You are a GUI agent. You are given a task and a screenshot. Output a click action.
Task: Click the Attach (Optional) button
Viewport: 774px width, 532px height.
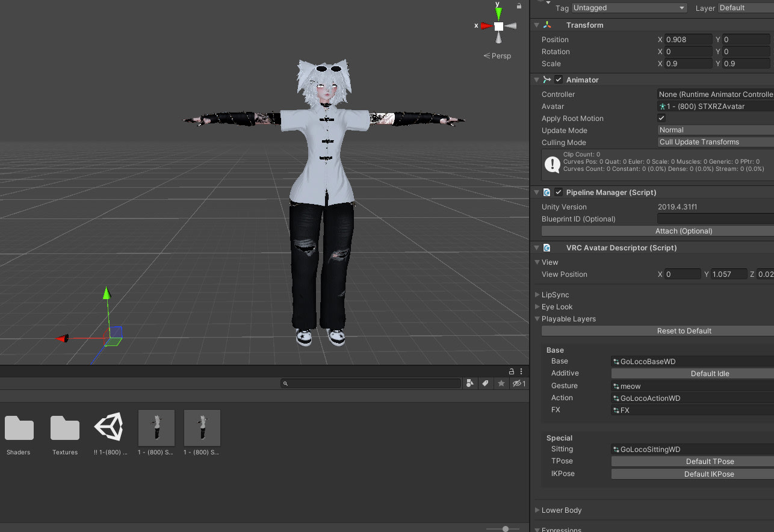pyautogui.click(x=684, y=231)
